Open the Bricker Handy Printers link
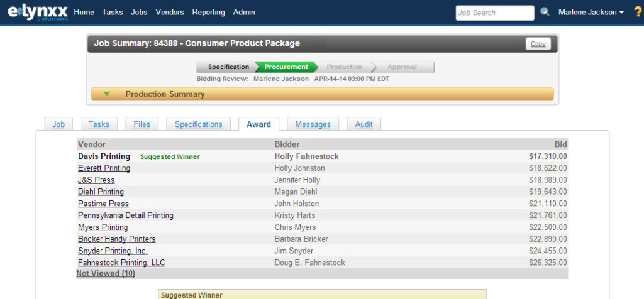This screenshot has height=299, width=644. click(x=116, y=239)
